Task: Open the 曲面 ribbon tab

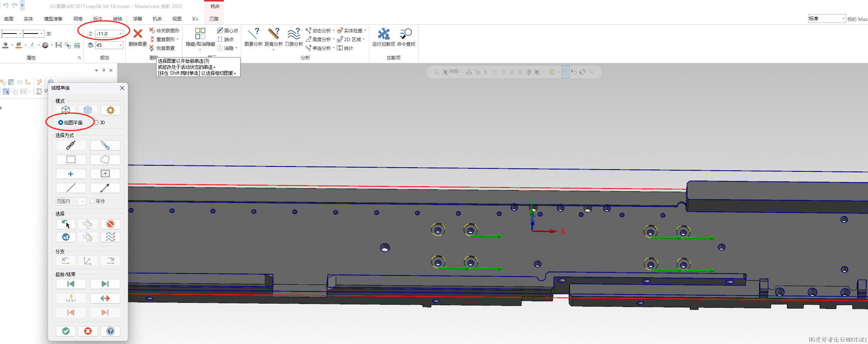Action: pos(9,19)
